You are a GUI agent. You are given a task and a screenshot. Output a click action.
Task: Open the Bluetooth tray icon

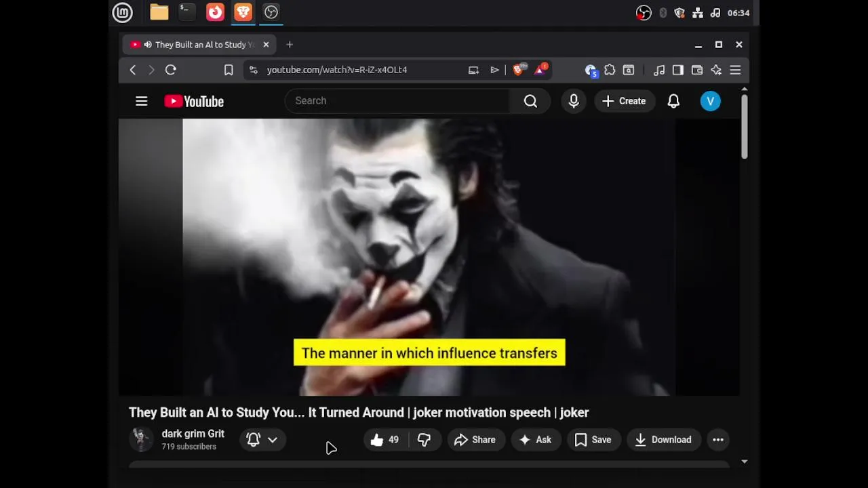click(x=663, y=13)
